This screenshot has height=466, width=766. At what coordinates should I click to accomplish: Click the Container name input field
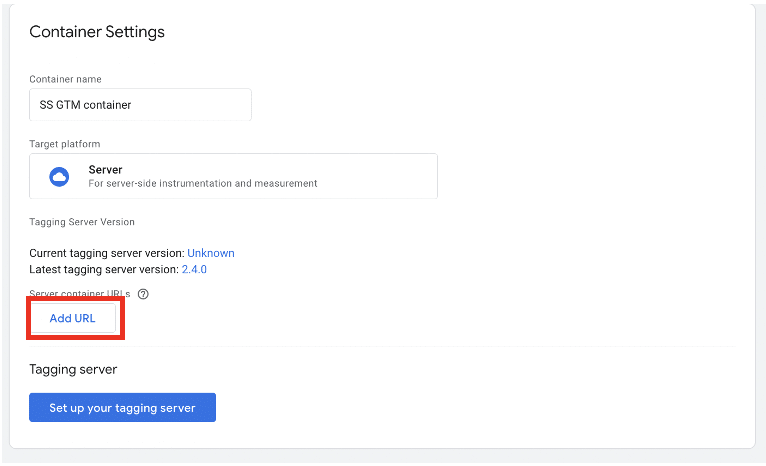tap(140, 105)
